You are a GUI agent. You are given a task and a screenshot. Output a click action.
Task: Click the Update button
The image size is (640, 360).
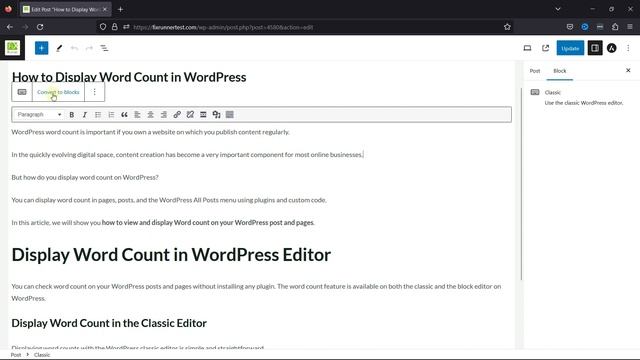tap(570, 48)
